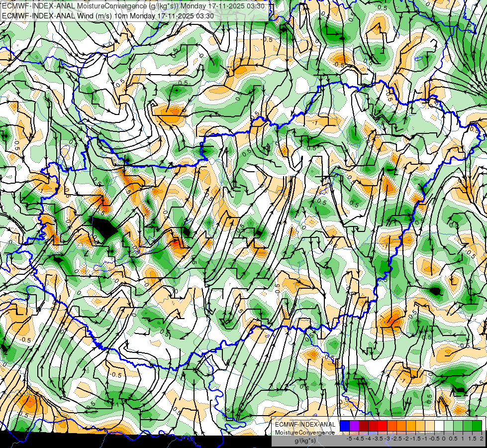Click the Wind 10m title line
This screenshot has width=487, height=448.
(x=108, y=15)
